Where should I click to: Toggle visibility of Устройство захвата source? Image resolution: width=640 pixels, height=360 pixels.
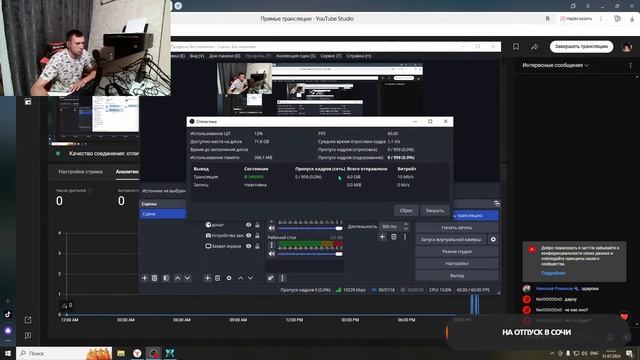(248, 236)
